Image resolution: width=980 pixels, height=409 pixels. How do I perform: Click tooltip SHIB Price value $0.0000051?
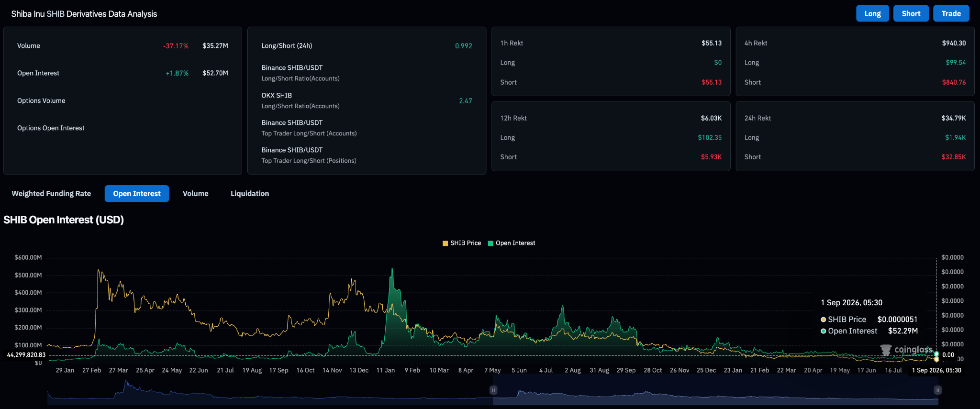pyautogui.click(x=897, y=320)
